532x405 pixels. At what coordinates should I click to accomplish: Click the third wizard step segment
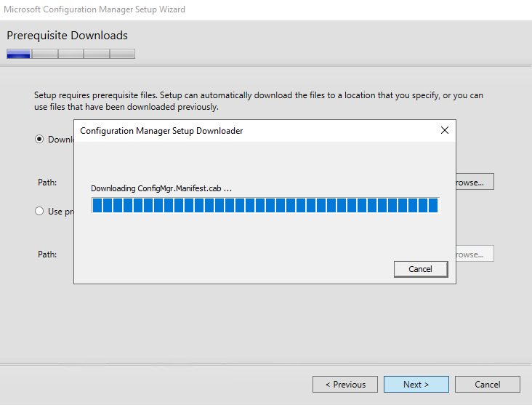[x=70, y=54]
